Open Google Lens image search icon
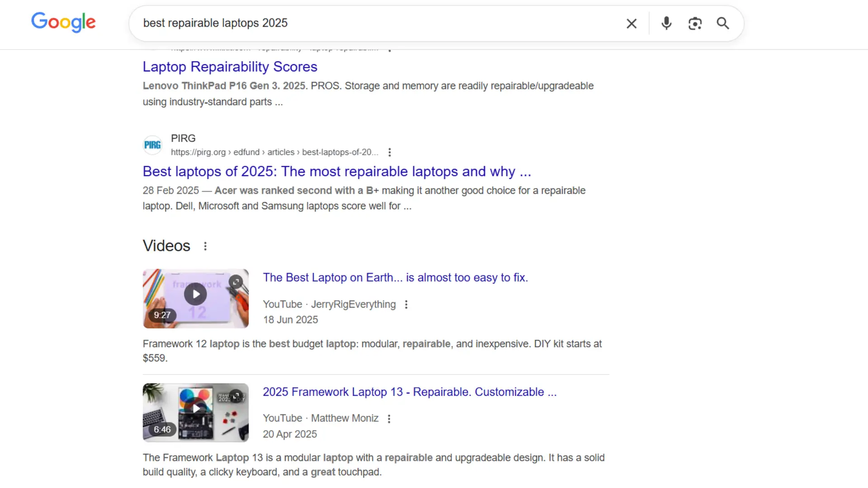The width and height of the screenshot is (868, 488). (x=695, y=23)
